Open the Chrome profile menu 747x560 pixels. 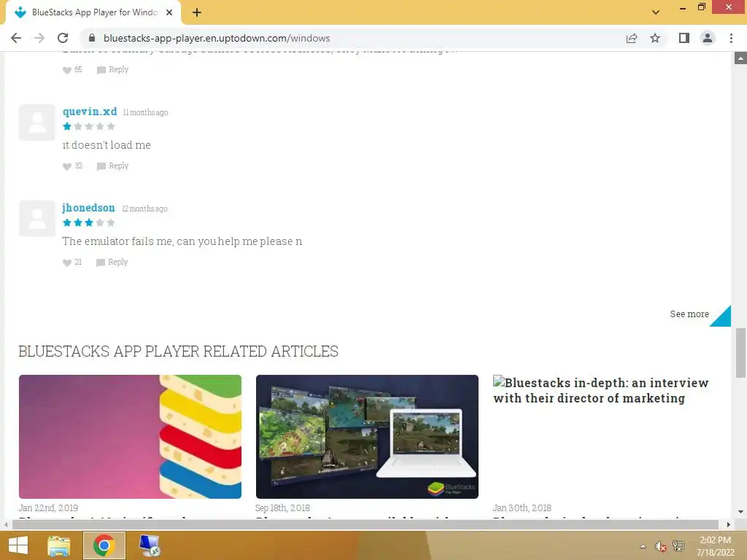[x=708, y=38]
